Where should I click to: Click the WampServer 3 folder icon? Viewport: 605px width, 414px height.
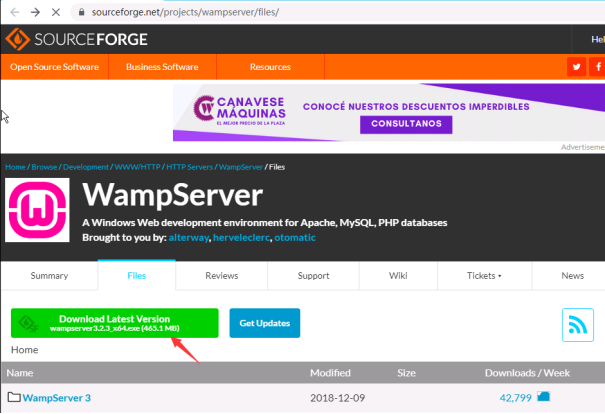click(14, 397)
